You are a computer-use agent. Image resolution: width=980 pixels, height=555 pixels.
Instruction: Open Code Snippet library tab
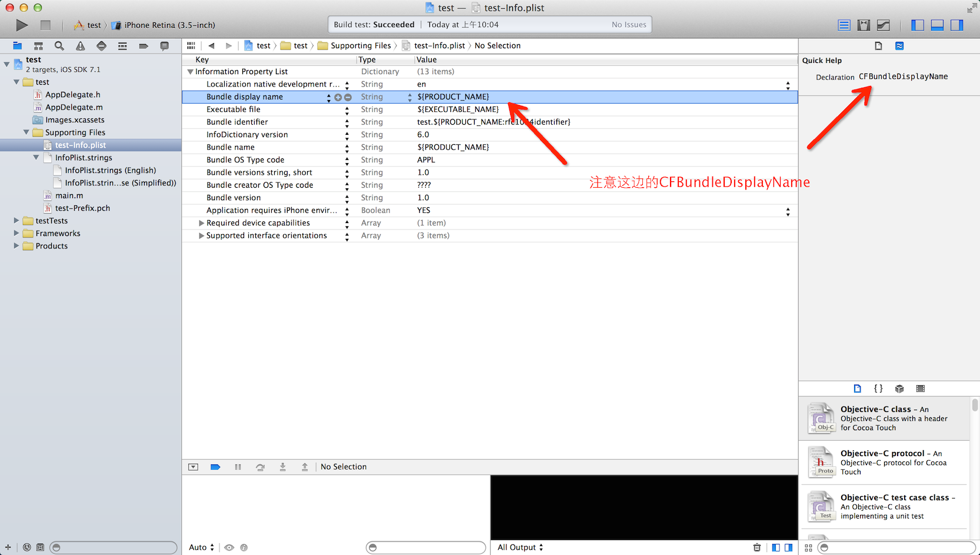click(878, 388)
